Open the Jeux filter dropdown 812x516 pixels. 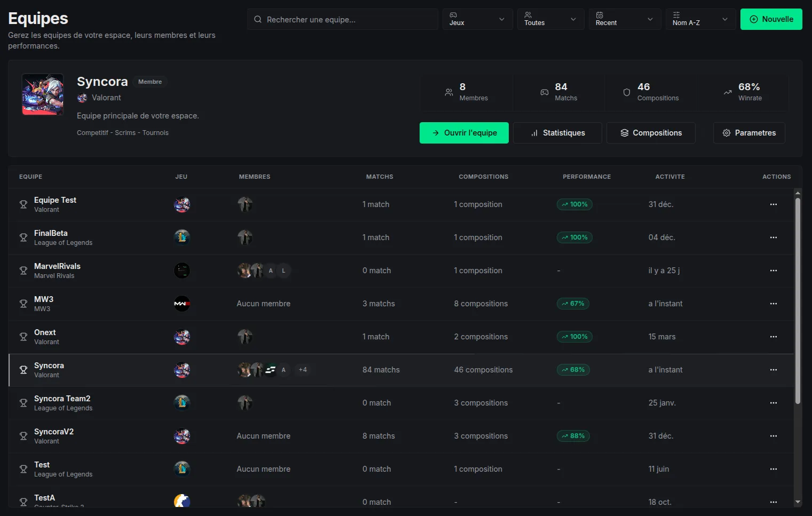pos(477,19)
